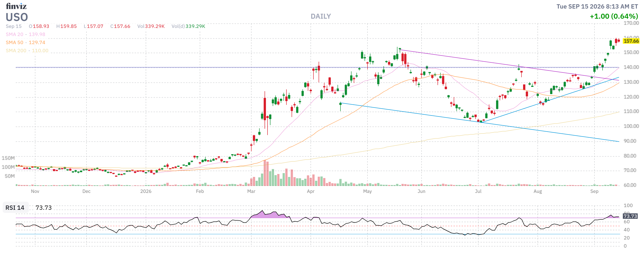Click the green Vol(d) 339.29K value

[195, 26]
